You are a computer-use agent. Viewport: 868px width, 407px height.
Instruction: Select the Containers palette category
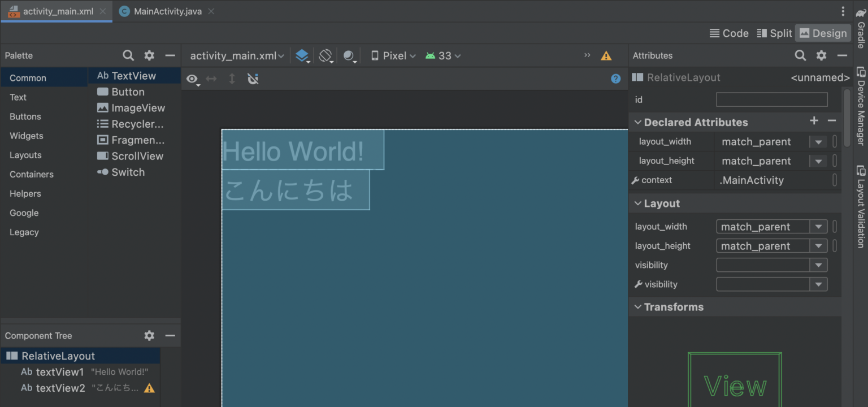click(44, 174)
